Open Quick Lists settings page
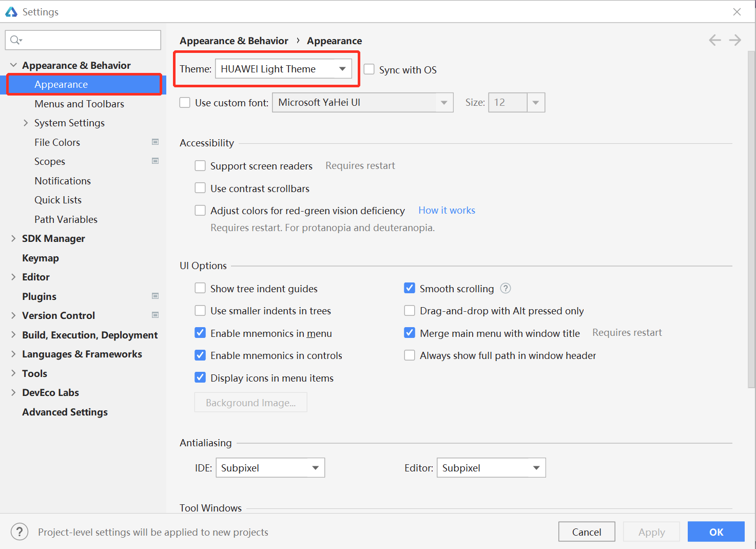 tap(58, 200)
